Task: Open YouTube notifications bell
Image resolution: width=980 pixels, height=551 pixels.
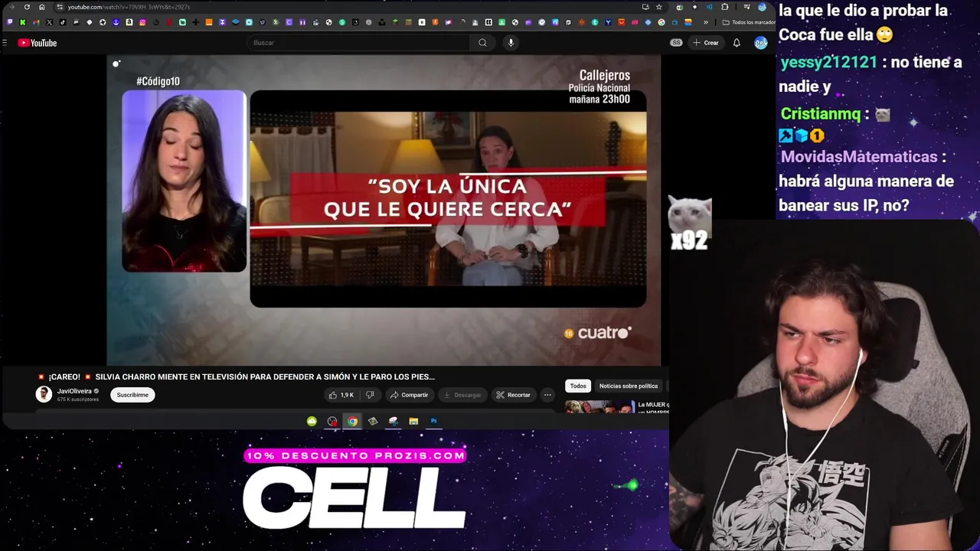Action: point(737,43)
